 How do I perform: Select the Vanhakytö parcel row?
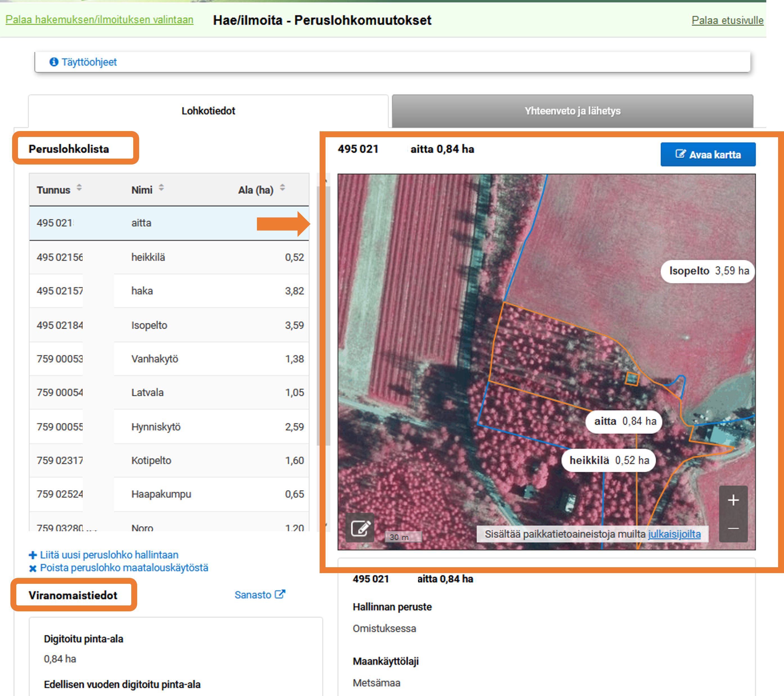pos(169,359)
